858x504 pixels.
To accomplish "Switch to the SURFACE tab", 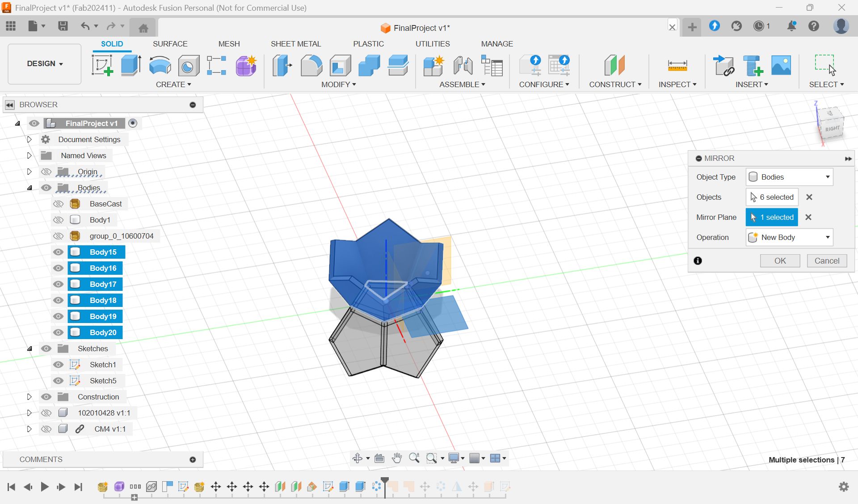I will (x=170, y=44).
